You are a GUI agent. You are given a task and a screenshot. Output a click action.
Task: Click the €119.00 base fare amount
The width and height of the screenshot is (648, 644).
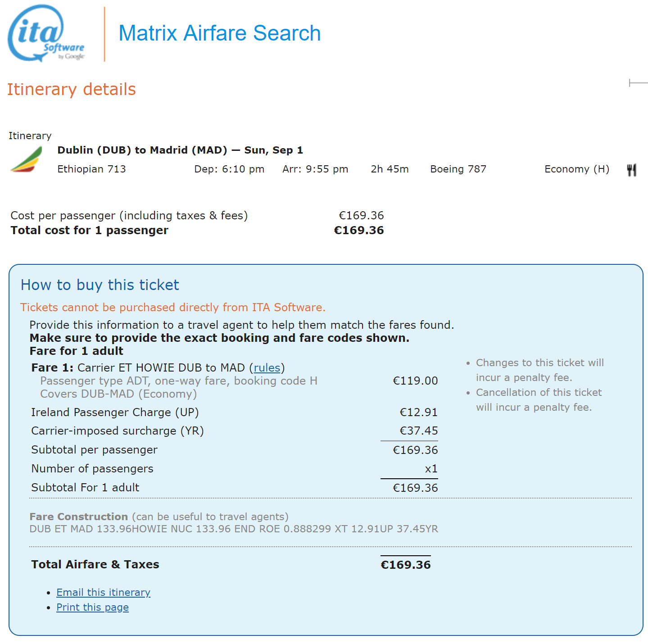(x=415, y=381)
